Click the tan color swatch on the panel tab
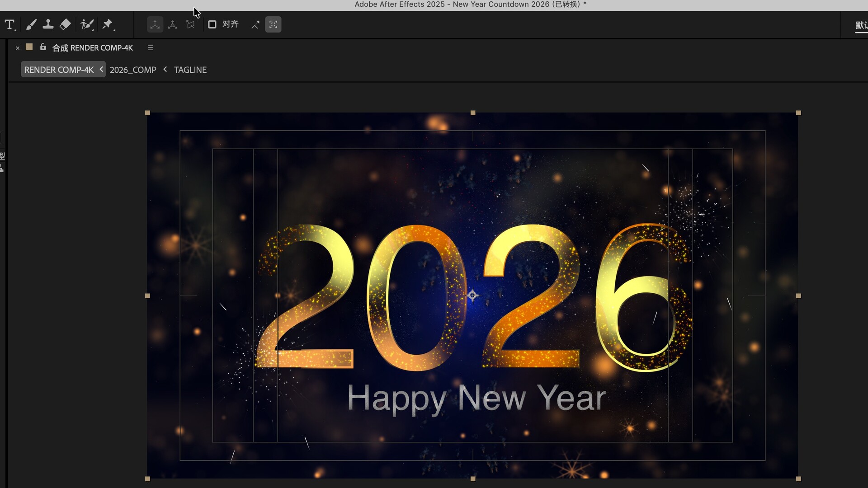This screenshot has width=868, height=488. coord(29,47)
